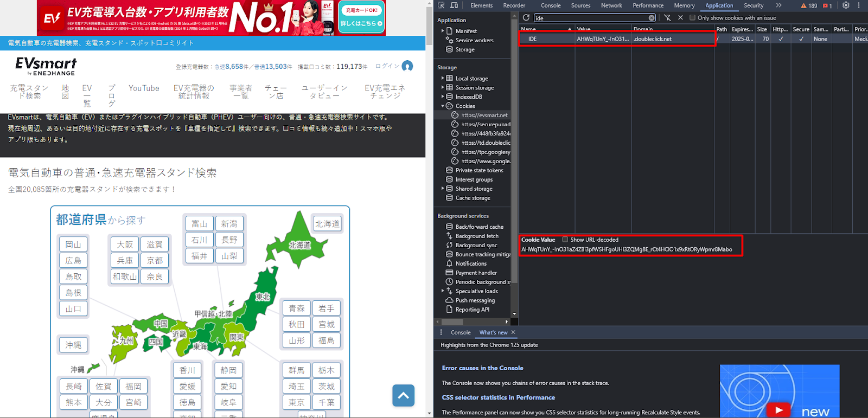Open YouTube site navigation link
Screen dimensions: 868x418
pos(144,88)
